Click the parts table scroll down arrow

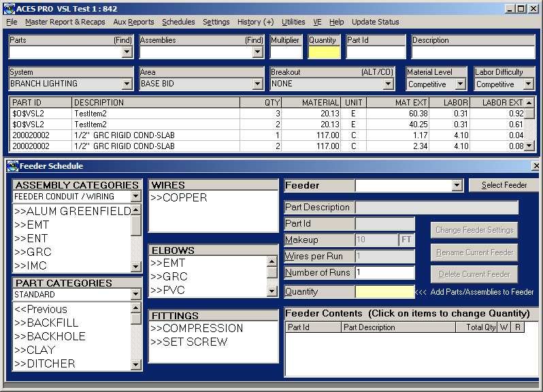click(529, 146)
